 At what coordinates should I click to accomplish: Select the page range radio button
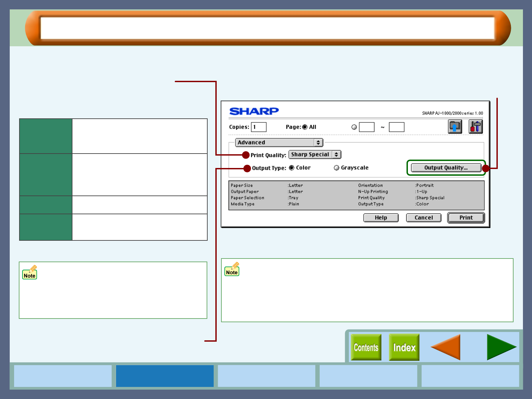pos(354,127)
